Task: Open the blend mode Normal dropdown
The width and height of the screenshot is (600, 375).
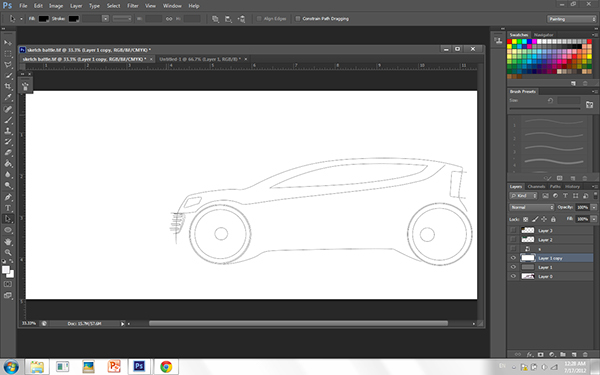Action: click(532, 207)
